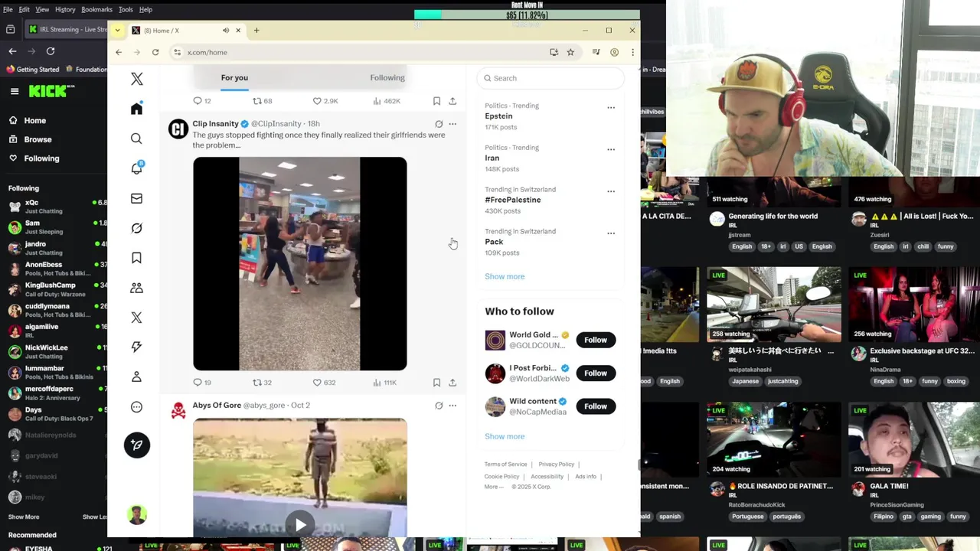
Task: Share the post with 2.9K likes
Action: (x=452, y=101)
